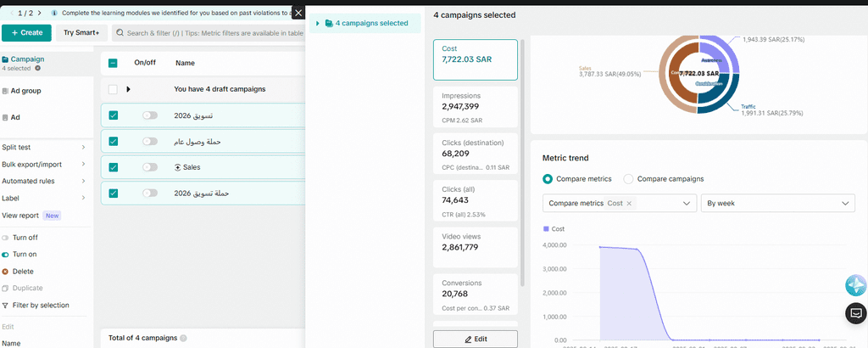
Task: Choose Compare campaigns radio option
Action: point(628,179)
